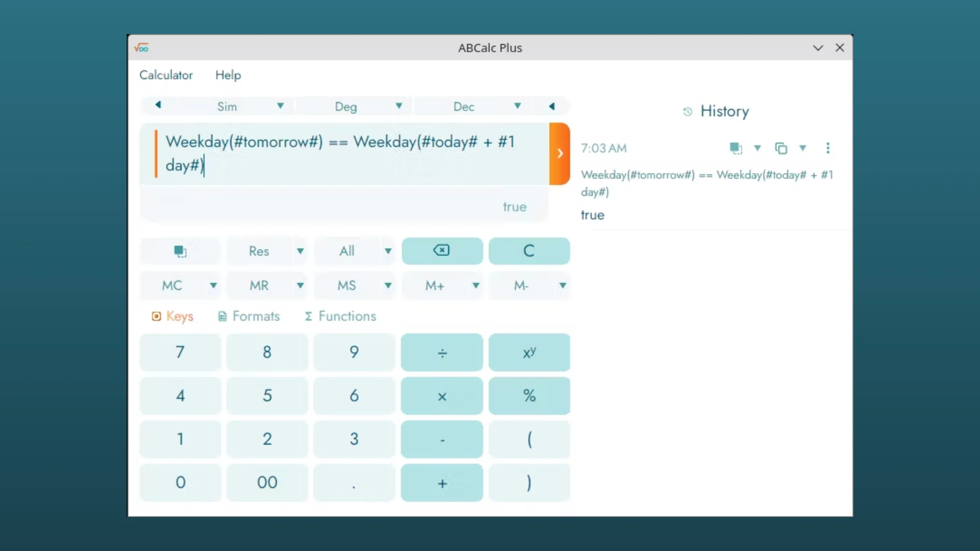Click the percent key
This screenshot has height=551, width=980.
pos(529,396)
